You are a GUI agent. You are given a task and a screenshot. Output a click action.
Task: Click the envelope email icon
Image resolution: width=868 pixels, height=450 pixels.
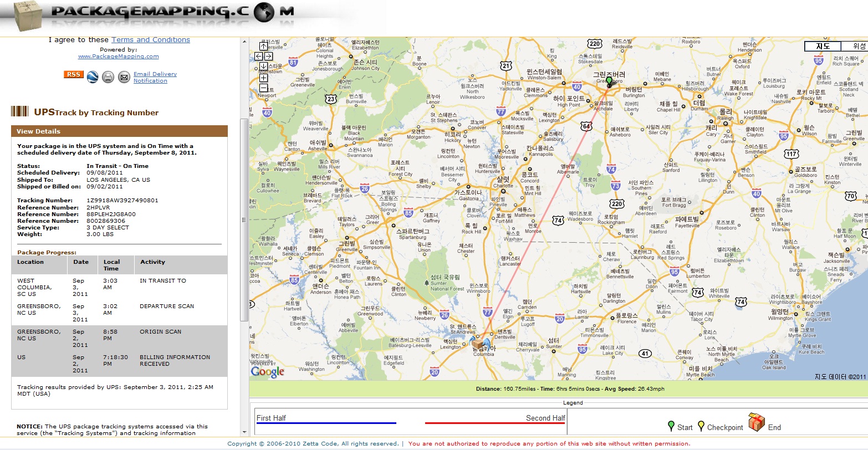[x=124, y=77]
